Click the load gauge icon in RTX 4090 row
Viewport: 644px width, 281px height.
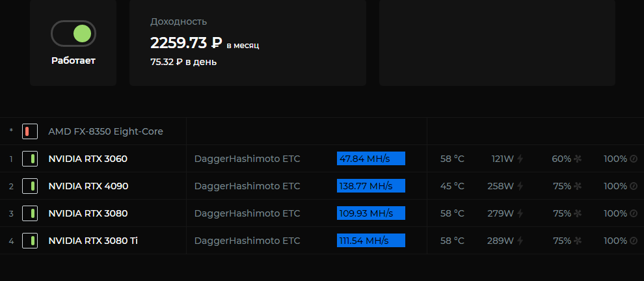click(634, 186)
